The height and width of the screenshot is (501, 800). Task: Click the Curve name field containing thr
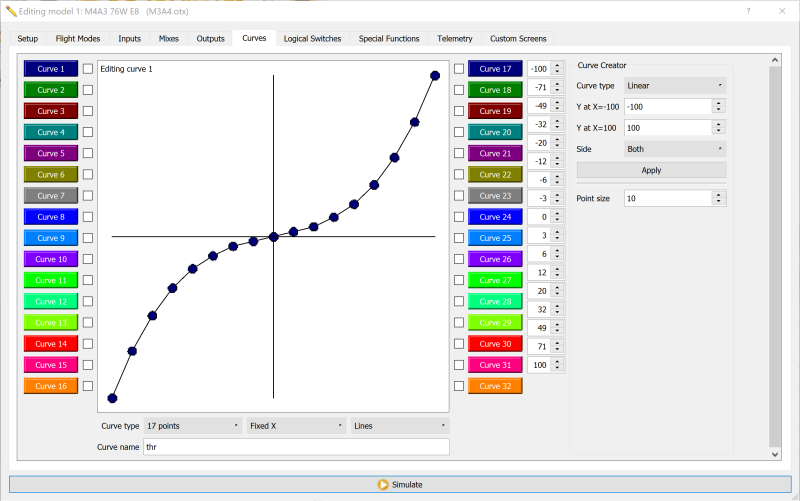[296, 447]
